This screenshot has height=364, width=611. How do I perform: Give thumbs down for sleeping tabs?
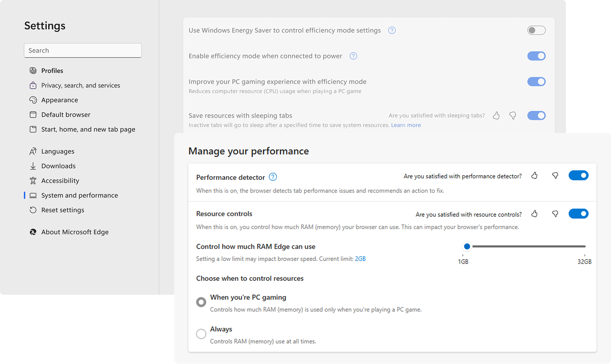[x=513, y=115]
